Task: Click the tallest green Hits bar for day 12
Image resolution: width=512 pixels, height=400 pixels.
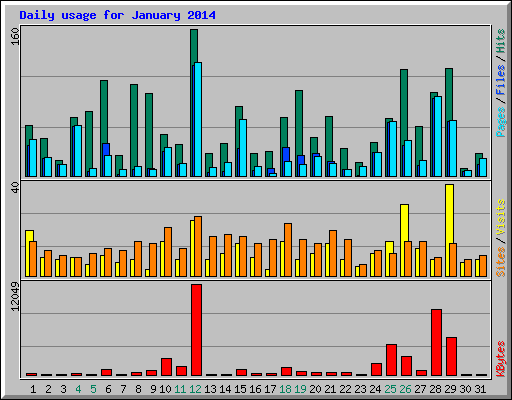Action: (194, 47)
